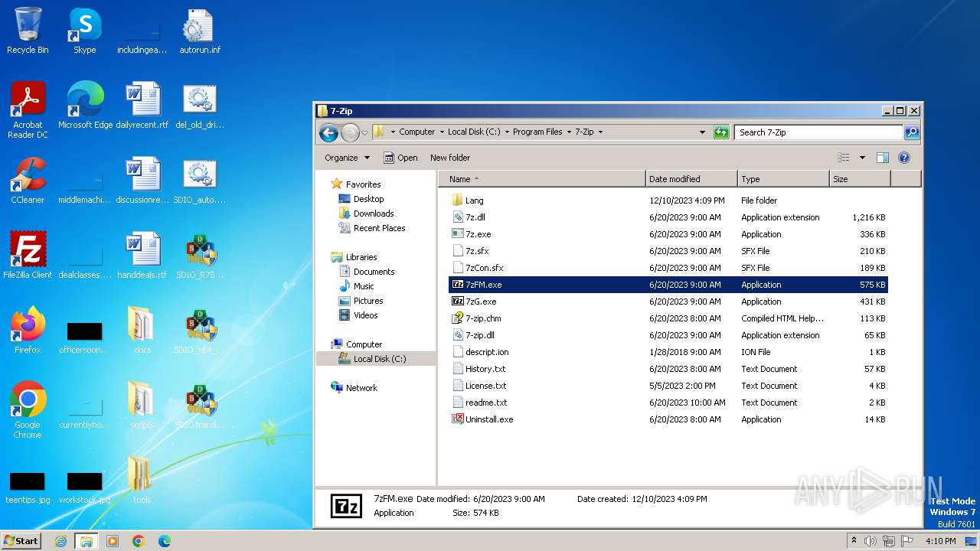Select Desktop under Favorites
The width and height of the screenshot is (980, 551).
click(x=368, y=199)
